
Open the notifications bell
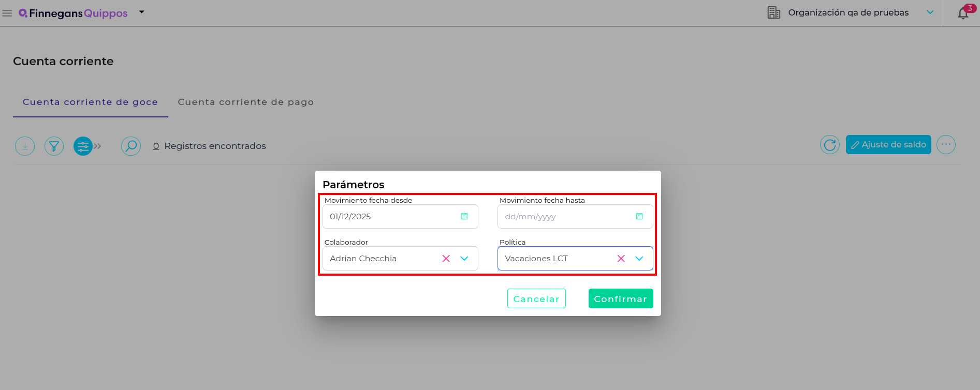(963, 13)
